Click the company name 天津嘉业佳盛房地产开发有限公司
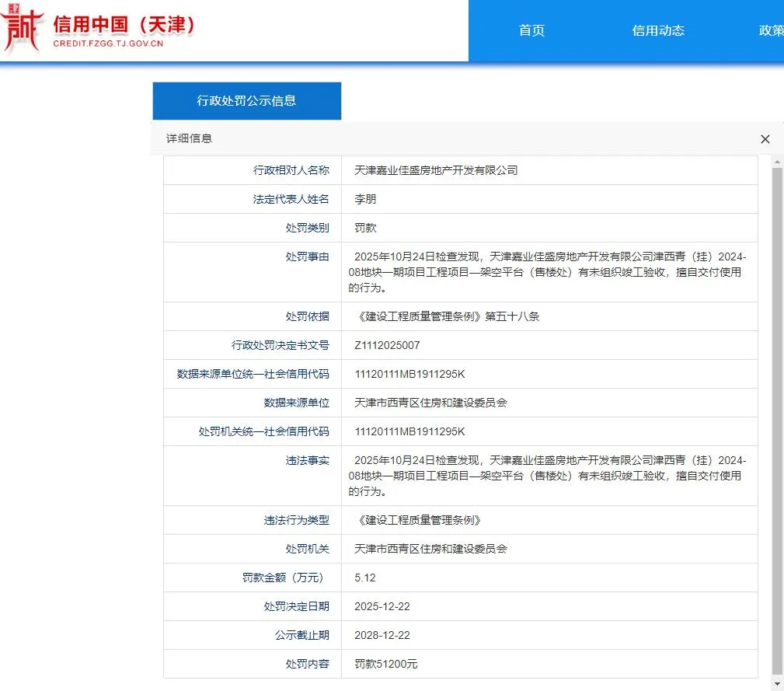This screenshot has height=691, width=784. (x=435, y=170)
